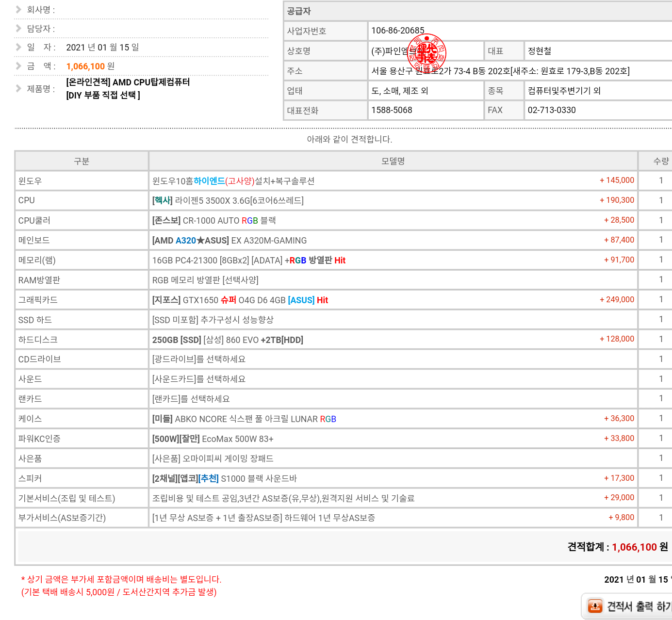Screen dimensions: 672x620
Task: Click phone number 1588-5068
Action: (392, 110)
